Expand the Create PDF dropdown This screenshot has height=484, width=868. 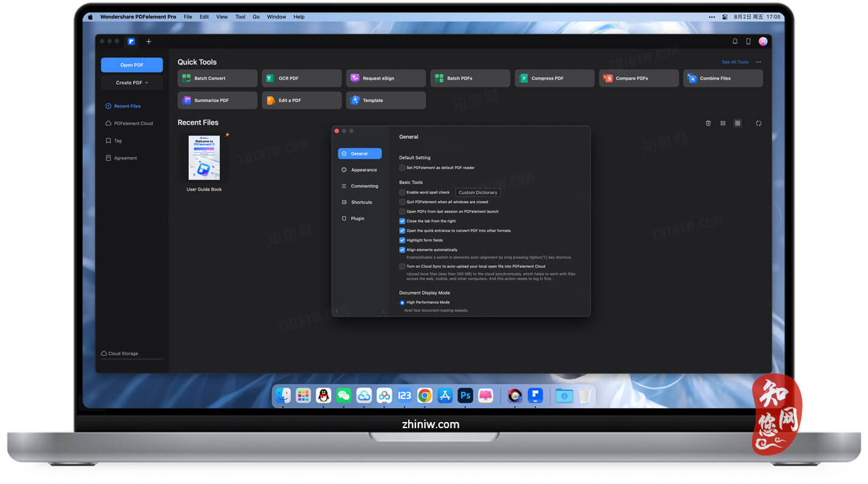pos(132,83)
